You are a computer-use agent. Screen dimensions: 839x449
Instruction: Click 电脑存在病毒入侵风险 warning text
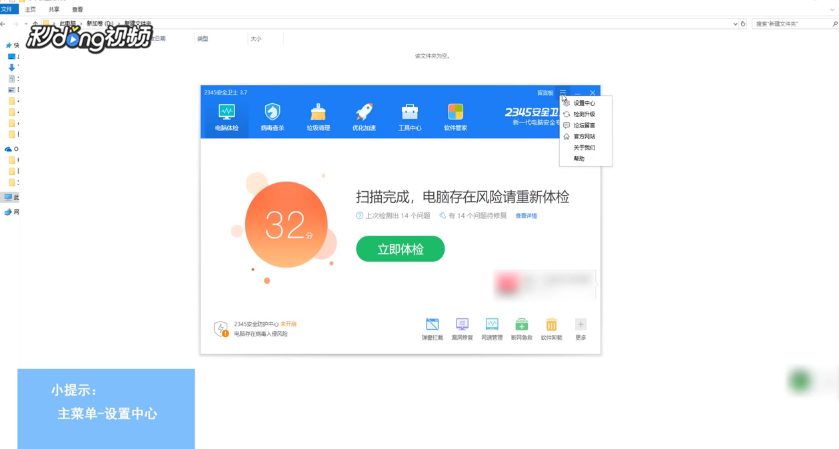(261, 334)
